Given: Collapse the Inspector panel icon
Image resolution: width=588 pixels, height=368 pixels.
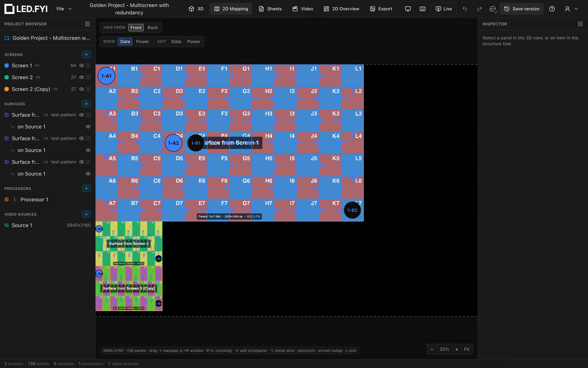Looking at the screenshot, I should [x=580, y=24].
